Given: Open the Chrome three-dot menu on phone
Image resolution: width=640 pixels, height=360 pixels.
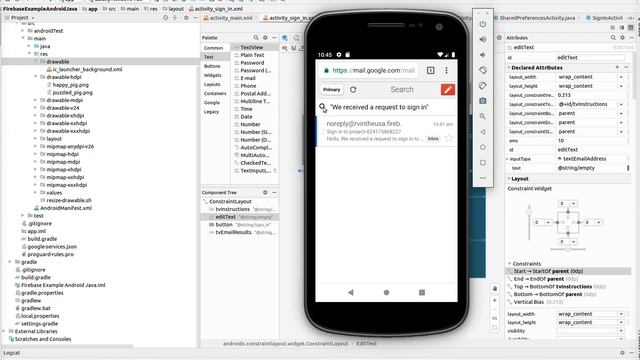Looking at the screenshot, I should point(447,70).
